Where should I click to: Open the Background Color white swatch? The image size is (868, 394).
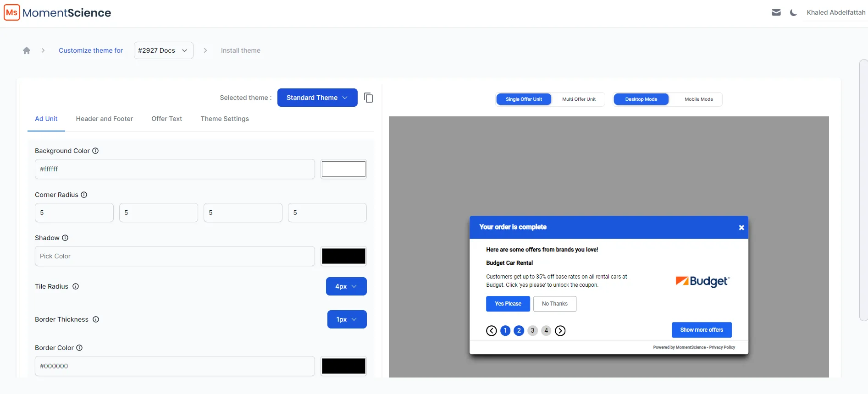tap(343, 169)
